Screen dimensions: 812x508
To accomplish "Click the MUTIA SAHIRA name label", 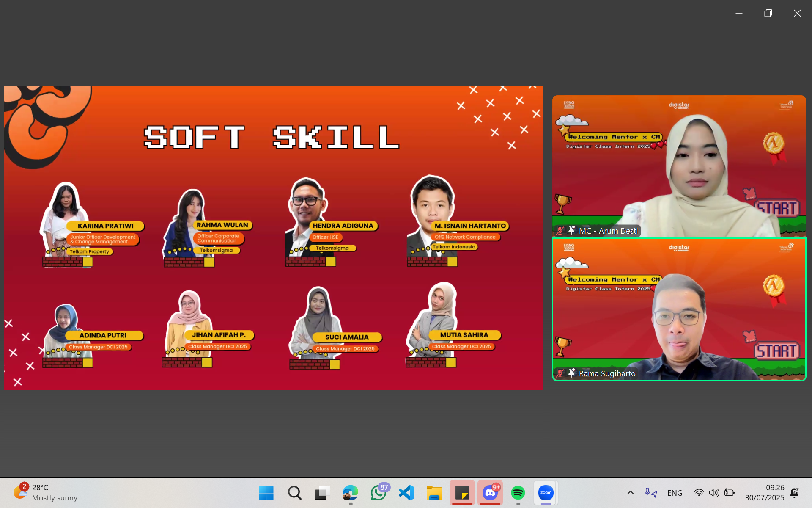I will pyautogui.click(x=464, y=335).
